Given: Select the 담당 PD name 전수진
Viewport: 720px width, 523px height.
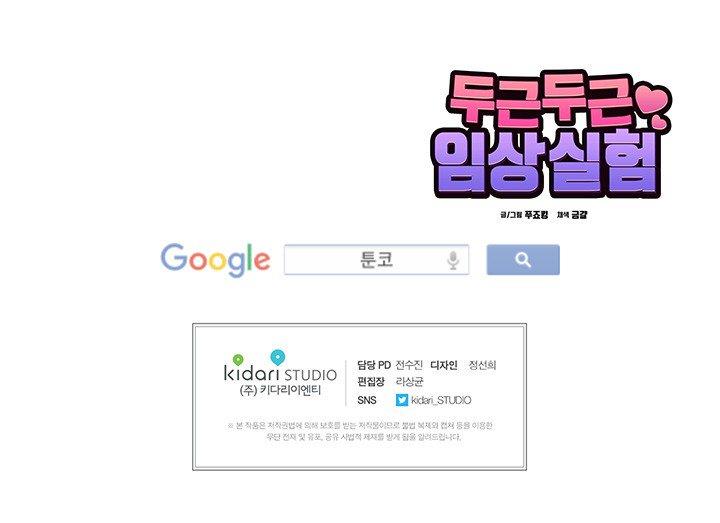Looking at the screenshot, I should (409, 366).
